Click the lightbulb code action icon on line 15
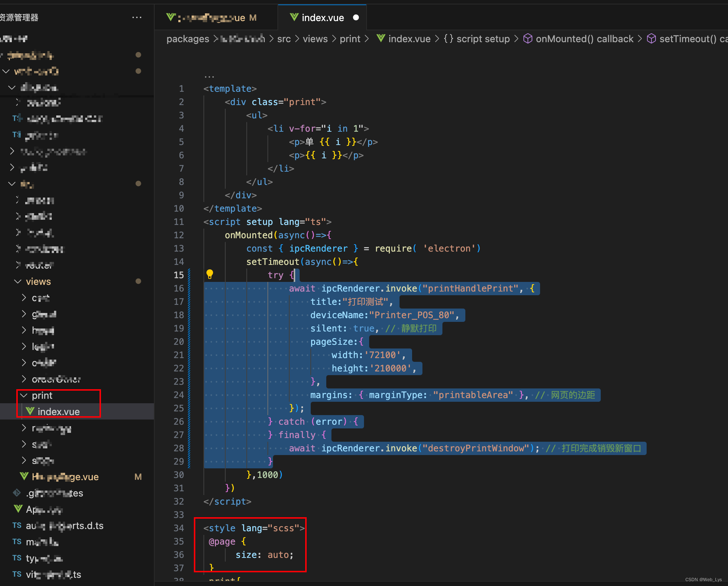 (x=210, y=274)
